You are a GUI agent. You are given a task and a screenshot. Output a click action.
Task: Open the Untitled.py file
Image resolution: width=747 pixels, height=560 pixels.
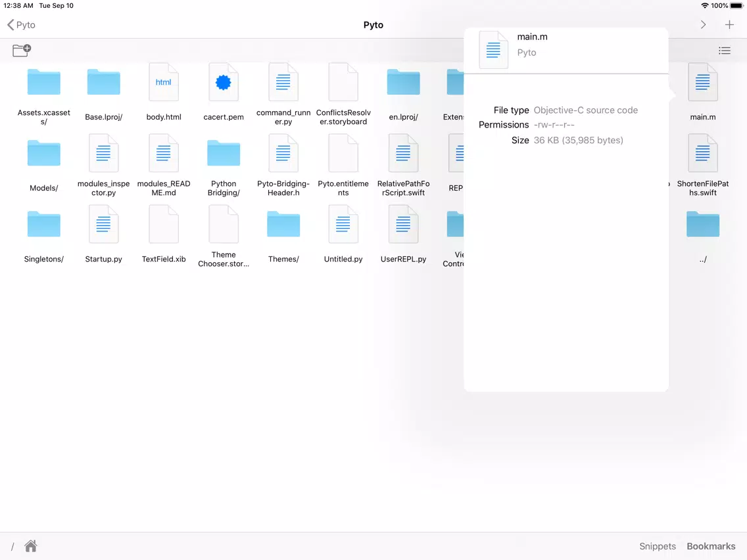click(x=343, y=224)
